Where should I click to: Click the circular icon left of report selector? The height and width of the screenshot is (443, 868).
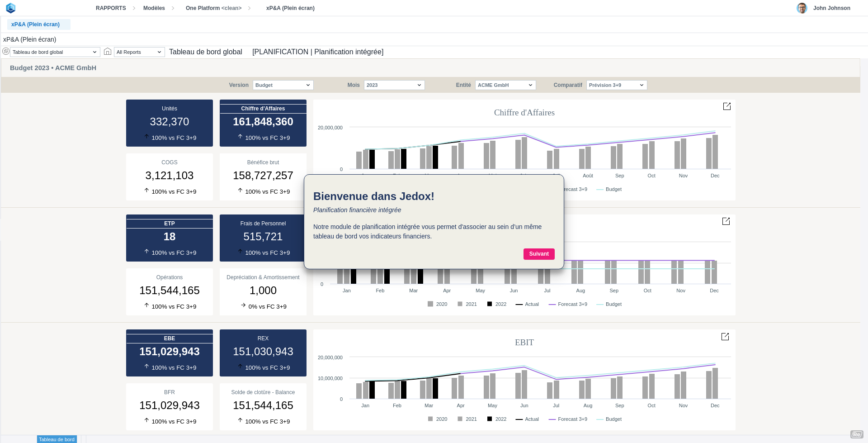[x=6, y=52]
